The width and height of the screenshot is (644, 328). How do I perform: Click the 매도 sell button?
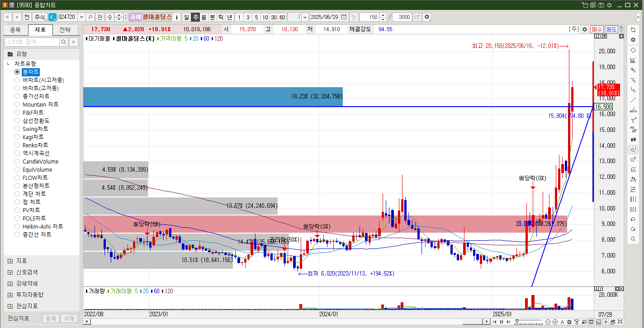pyautogui.click(x=612, y=29)
